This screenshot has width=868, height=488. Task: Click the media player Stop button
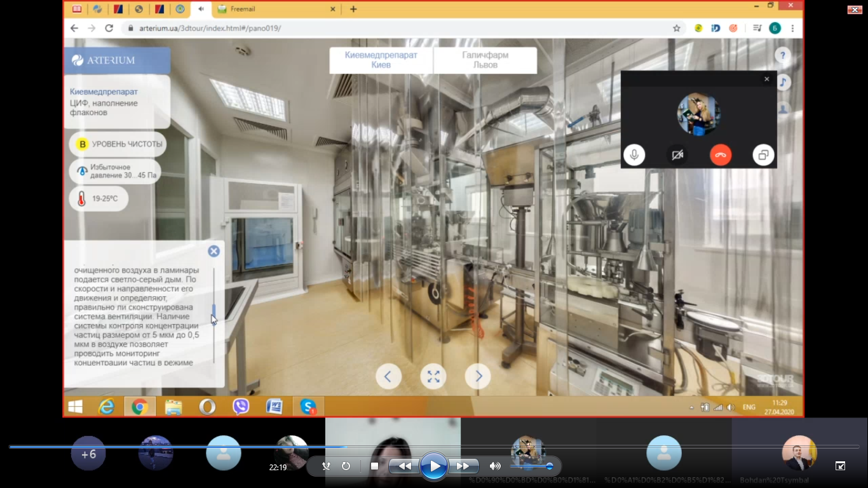[374, 466]
